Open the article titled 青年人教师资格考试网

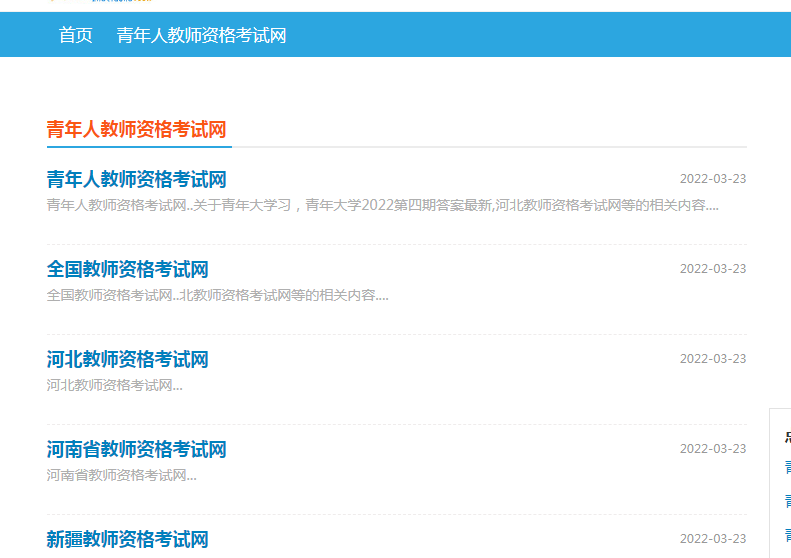(x=136, y=179)
